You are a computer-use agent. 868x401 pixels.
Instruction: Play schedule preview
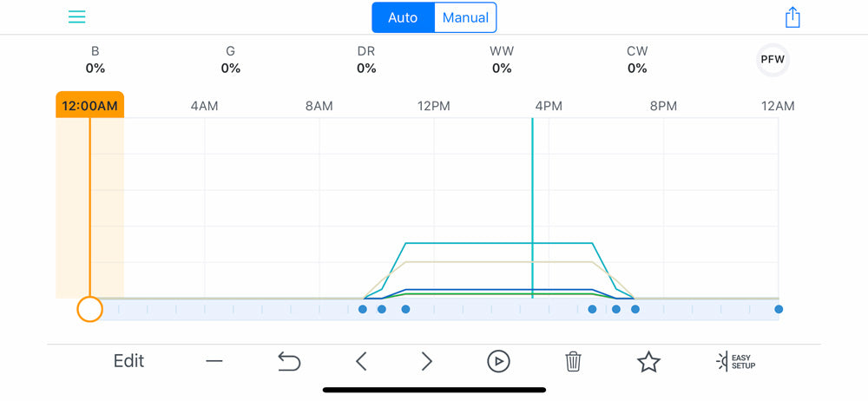[498, 362]
